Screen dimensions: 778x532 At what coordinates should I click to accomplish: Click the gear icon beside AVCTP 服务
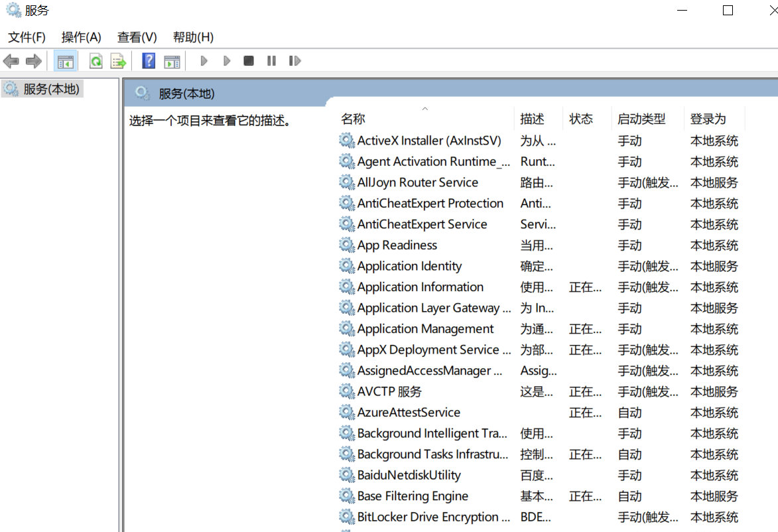coord(346,391)
